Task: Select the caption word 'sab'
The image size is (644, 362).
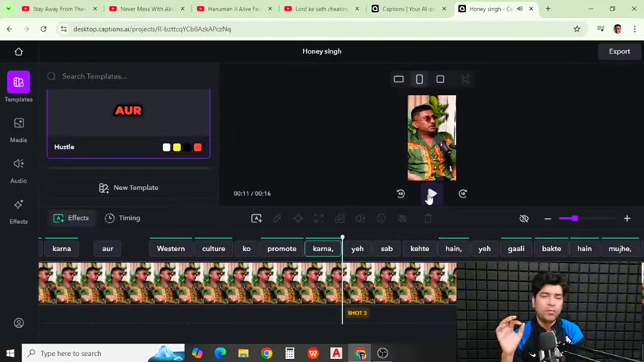Action: (x=387, y=249)
